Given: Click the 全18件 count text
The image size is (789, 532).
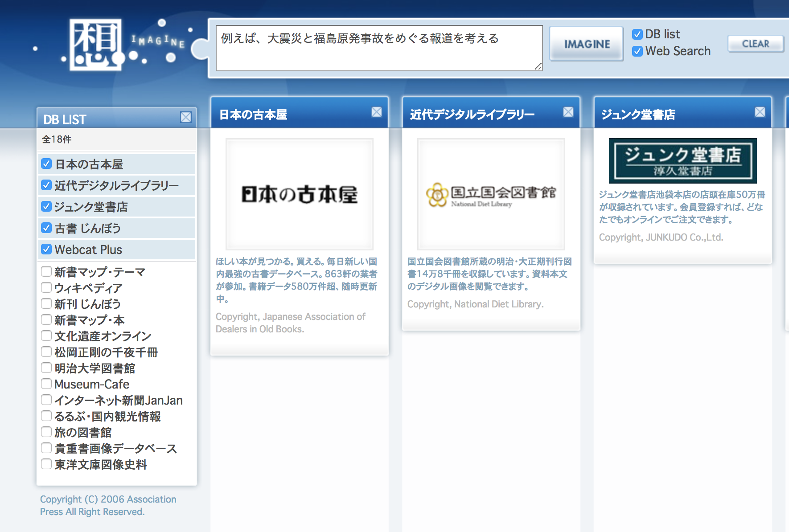Looking at the screenshot, I should (57, 139).
